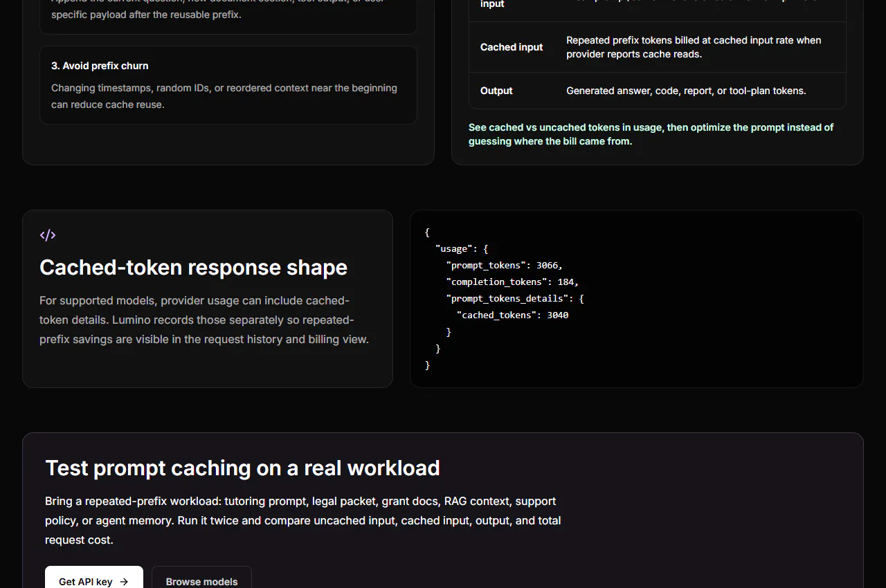Open the Avoid prefix churn card
The height and width of the screenshot is (588, 886).
(x=228, y=85)
